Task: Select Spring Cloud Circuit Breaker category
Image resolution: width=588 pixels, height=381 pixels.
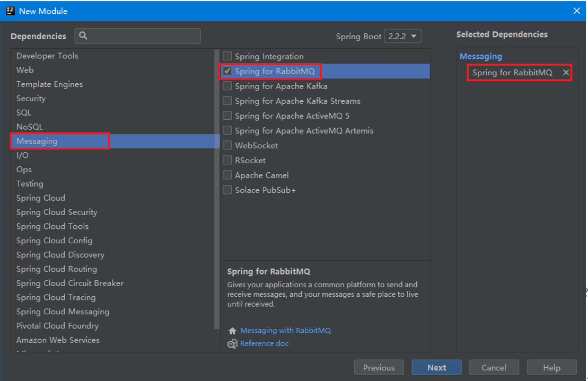Action: click(112, 283)
